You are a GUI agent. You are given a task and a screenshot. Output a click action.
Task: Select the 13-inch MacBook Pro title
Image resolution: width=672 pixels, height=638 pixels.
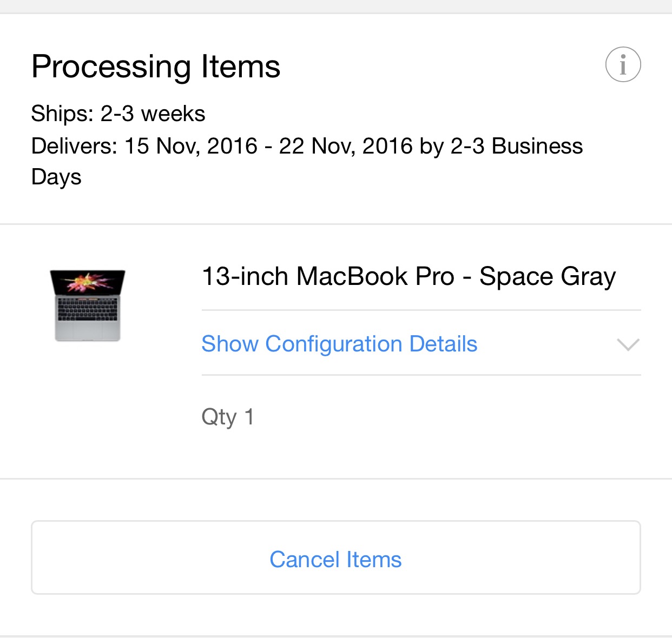click(409, 276)
